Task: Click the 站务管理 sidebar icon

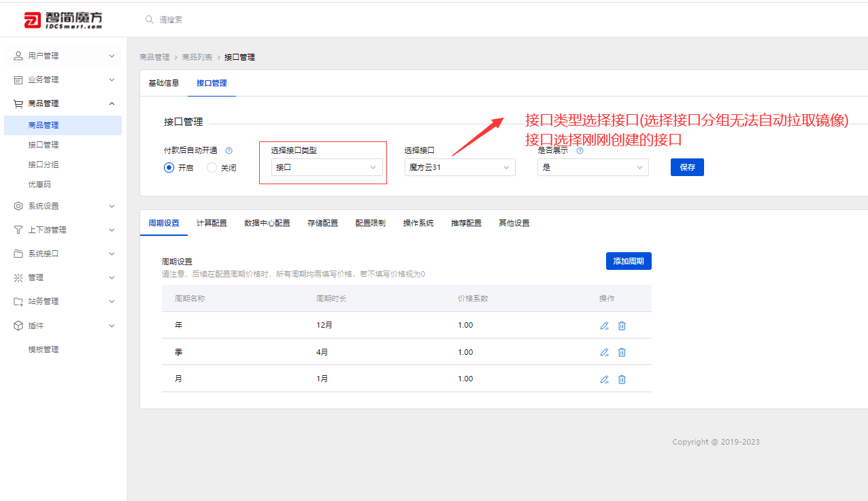Action: click(18, 301)
